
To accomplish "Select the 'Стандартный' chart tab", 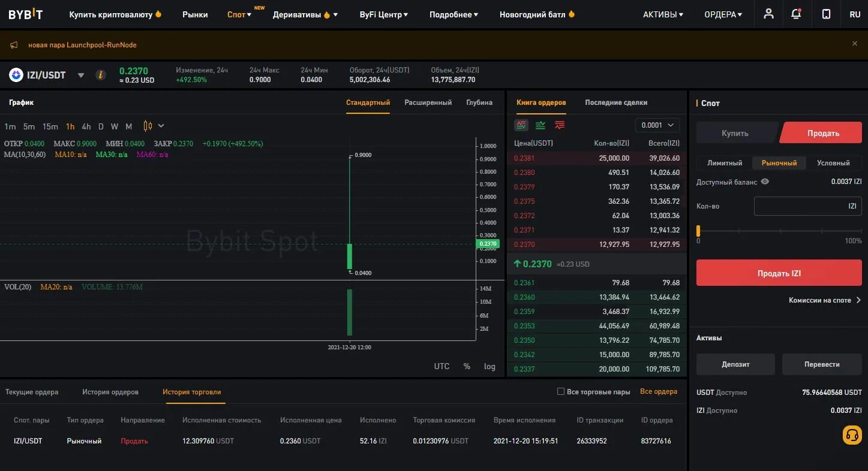I will (x=368, y=102).
